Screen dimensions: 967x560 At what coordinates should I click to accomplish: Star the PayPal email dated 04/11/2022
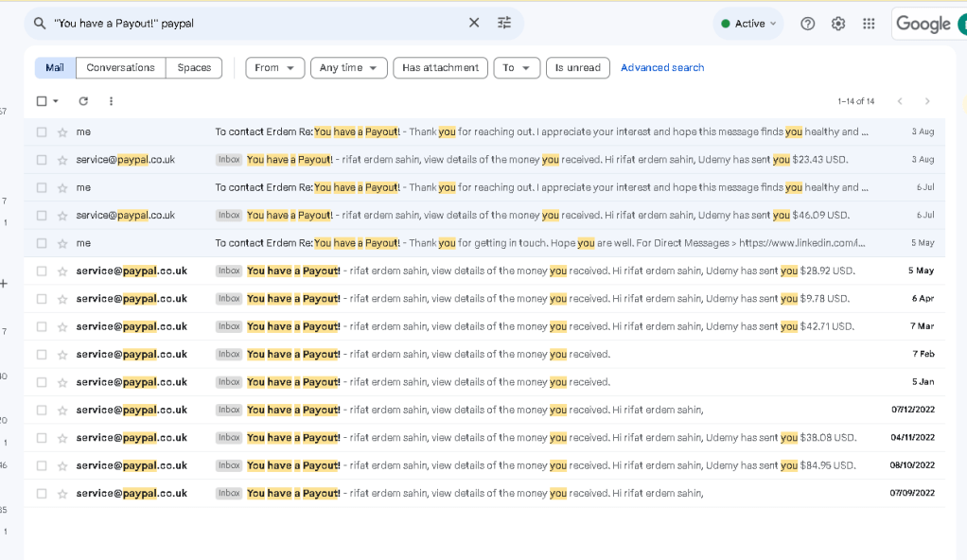[x=62, y=438]
